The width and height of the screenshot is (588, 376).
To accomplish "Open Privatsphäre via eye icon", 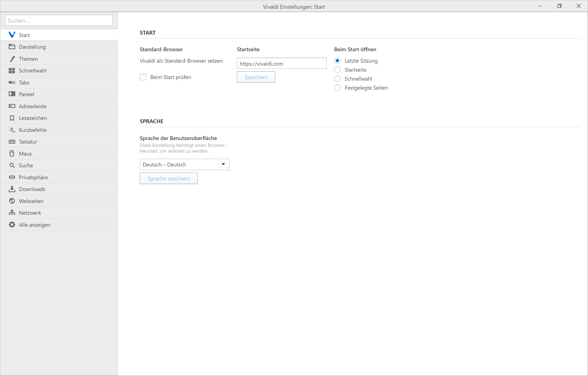I will [x=12, y=177].
